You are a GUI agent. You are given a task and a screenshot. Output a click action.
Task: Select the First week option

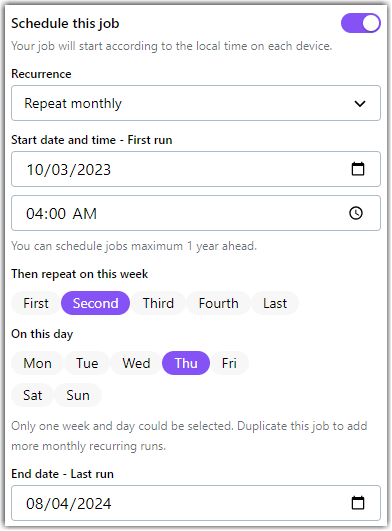[x=36, y=303]
